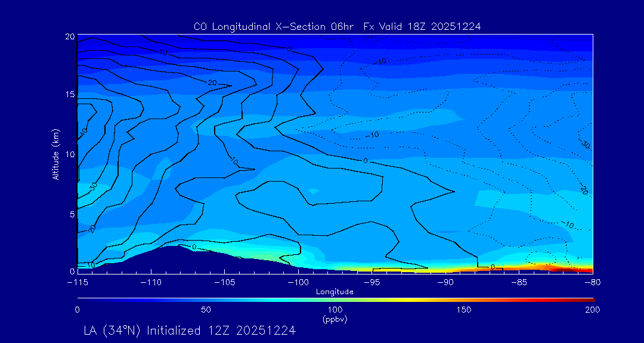Screen dimensions: 644x343
Task: Click the colorbar label 50
Action: click(x=206, y=310)
